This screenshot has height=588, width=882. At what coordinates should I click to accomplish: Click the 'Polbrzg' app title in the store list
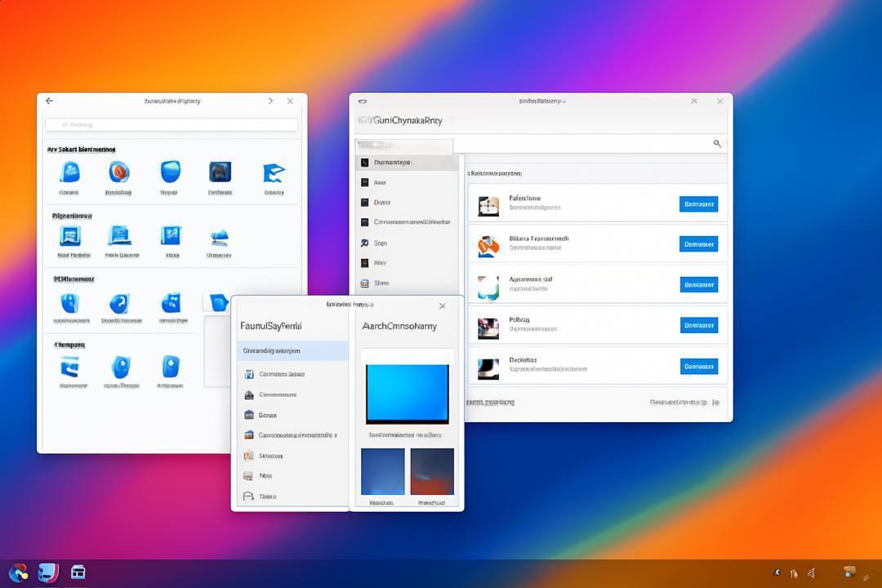click(519, 319)
